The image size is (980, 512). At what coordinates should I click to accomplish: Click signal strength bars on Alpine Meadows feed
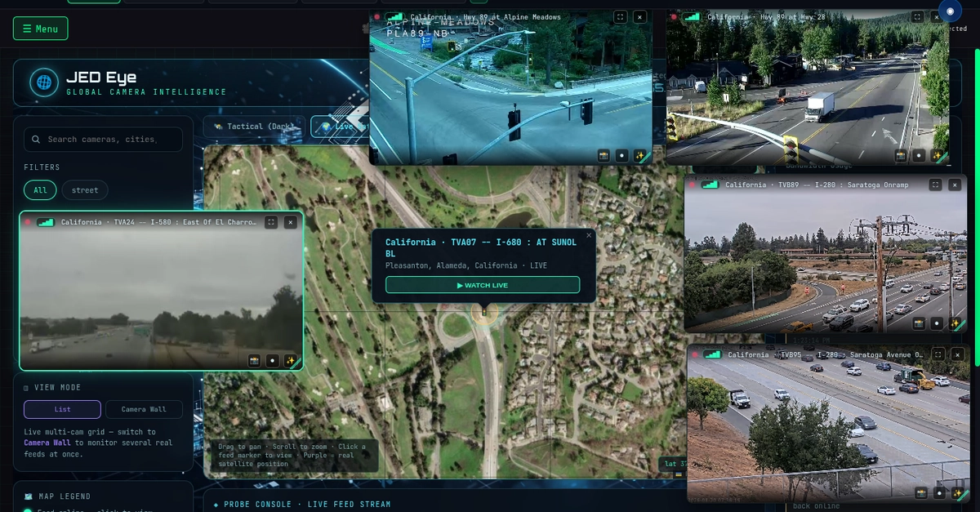[x=395, y=16]
